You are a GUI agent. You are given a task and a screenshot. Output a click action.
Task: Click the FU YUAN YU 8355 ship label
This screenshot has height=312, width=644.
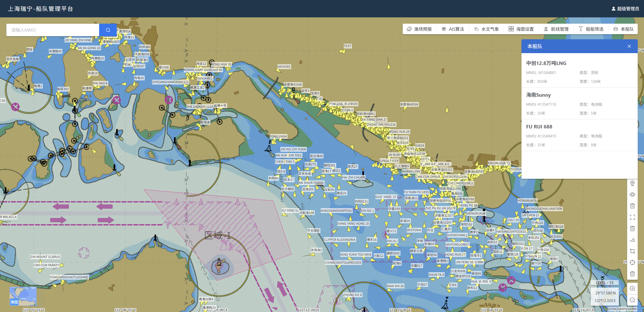tap(416, 192)
